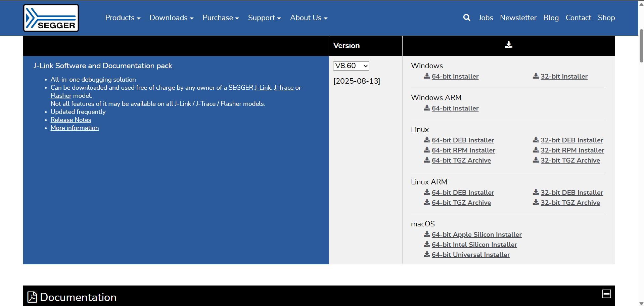The image size is (644, 306).
Task: Follow the J-Link link
Action: click(263, 88)
